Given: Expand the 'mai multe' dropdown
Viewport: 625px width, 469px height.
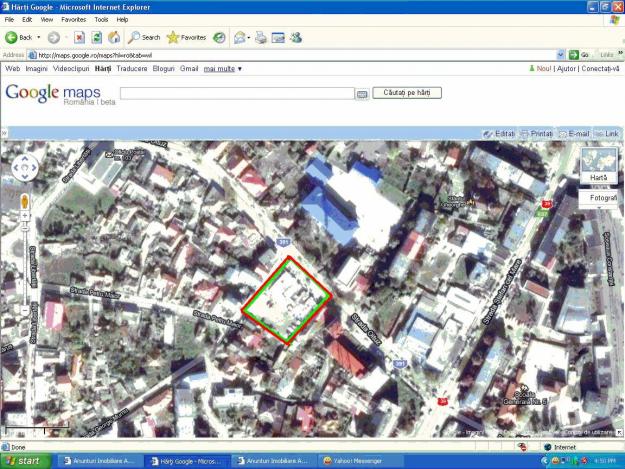Looking at the screenshot, I should (223, 69).
